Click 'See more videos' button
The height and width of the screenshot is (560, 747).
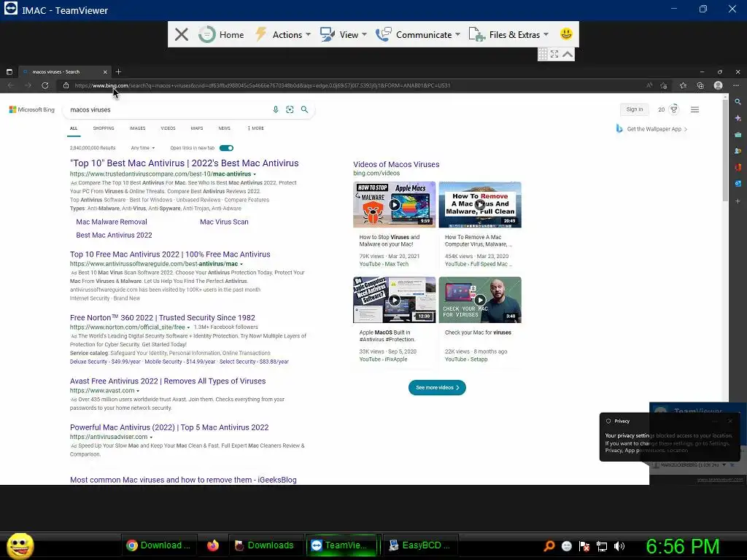tap(437, 388)
